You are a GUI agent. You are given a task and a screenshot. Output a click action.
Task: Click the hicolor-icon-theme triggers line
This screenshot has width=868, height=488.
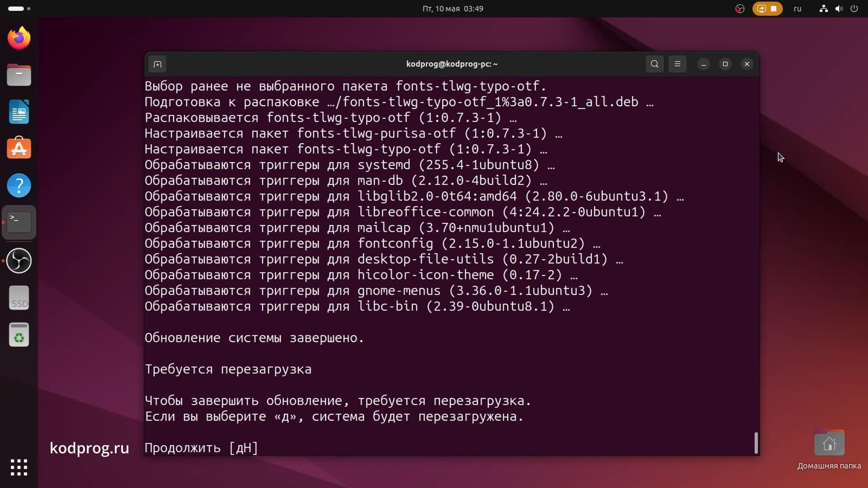tap(361, 275)
